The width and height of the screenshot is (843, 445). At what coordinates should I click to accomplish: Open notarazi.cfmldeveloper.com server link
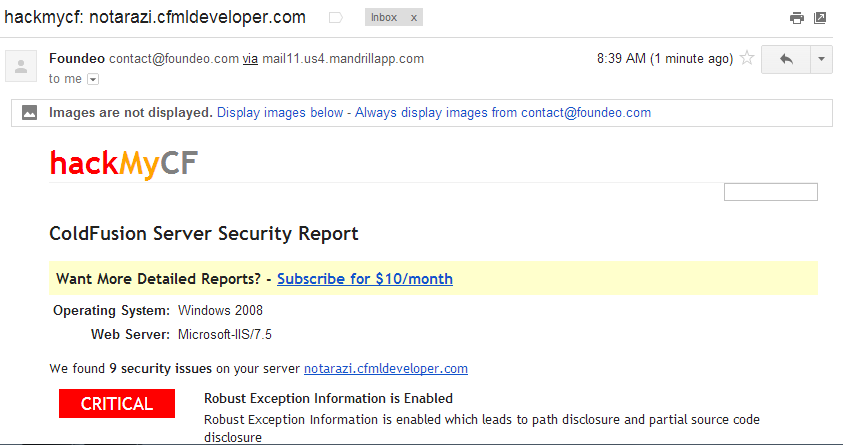coord(385,369)
